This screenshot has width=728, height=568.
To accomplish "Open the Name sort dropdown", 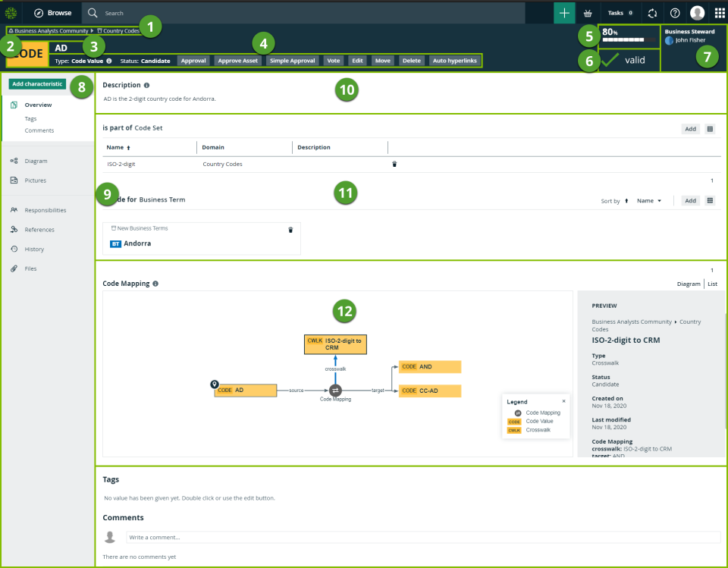I will pyautogui.click(x=649, y=201).
